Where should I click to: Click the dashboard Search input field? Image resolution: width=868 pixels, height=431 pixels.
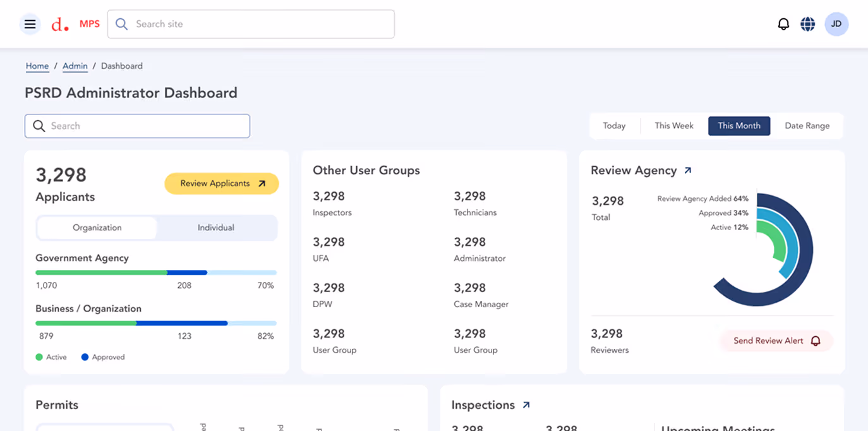coord(136,126)
